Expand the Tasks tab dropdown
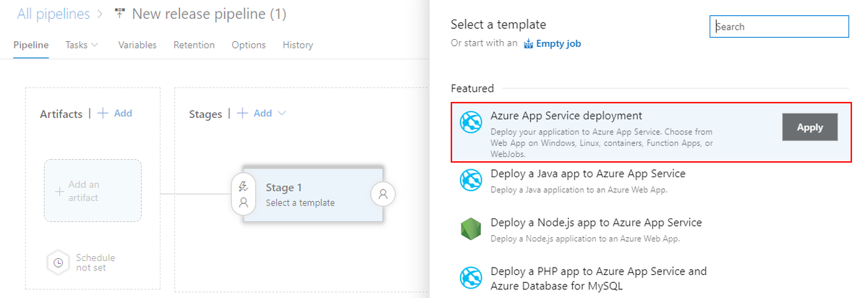The width and height of the screenshot is (868, 298). [94, 45]
